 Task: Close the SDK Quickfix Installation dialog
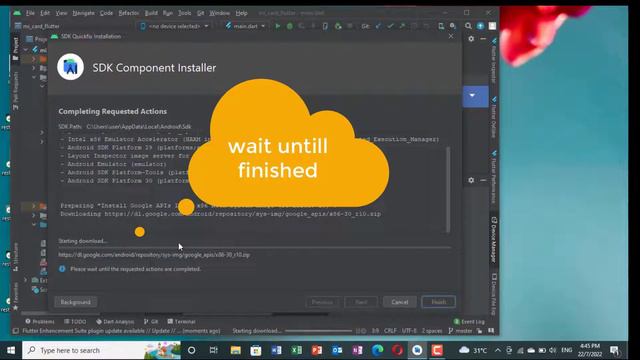pos(451,36)
